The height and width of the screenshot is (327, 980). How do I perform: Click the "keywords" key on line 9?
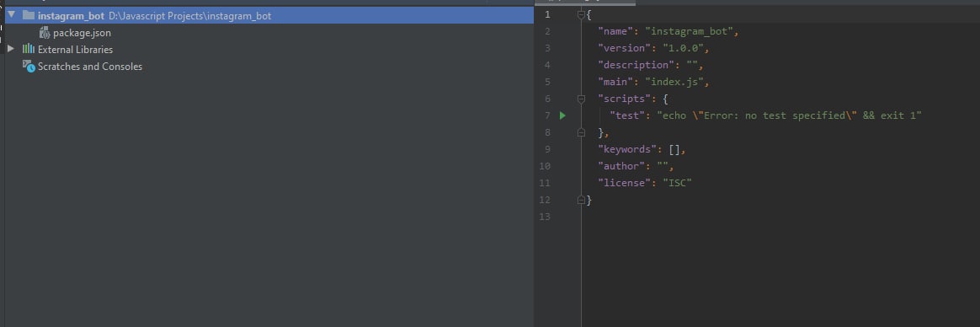click(627, 149)
